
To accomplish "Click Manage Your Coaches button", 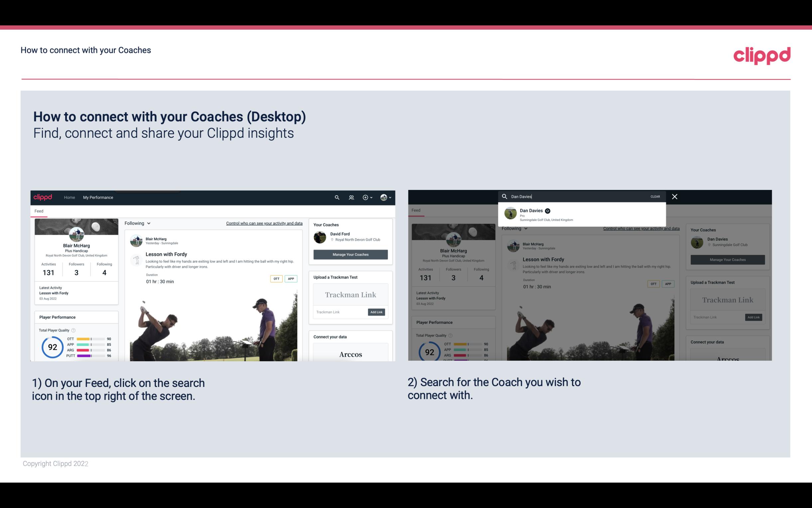I will pos(350,254).
